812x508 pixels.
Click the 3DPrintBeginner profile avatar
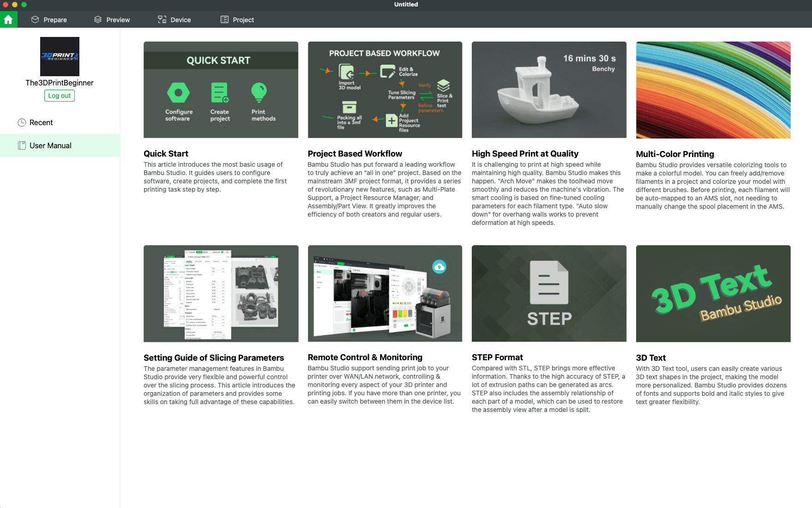click(x=60, y=56)
